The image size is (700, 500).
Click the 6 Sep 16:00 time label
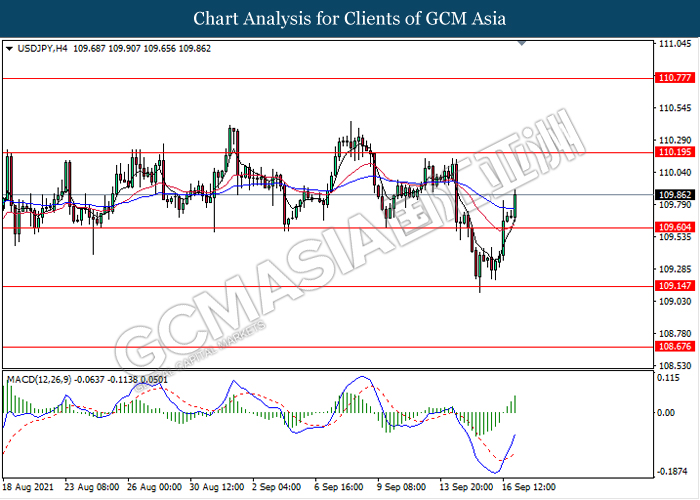[339, 487]
